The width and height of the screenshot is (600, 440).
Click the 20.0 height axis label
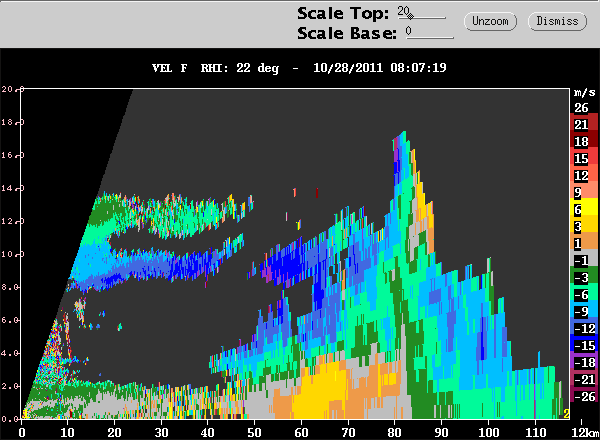coord(13,89)
